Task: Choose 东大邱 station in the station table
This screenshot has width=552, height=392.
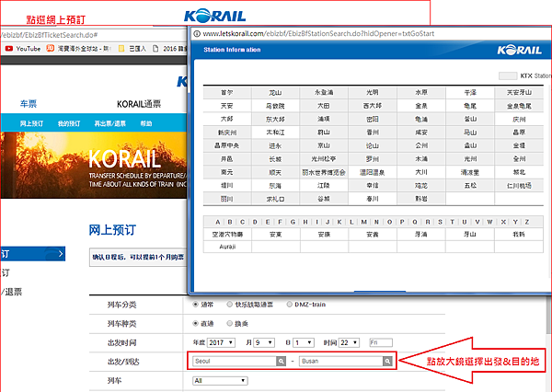Action: coord(275,119)
